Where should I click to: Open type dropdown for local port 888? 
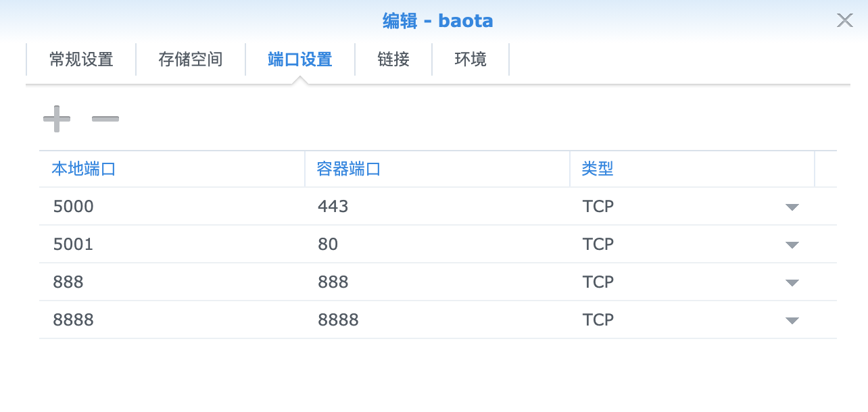coord(792,282)
